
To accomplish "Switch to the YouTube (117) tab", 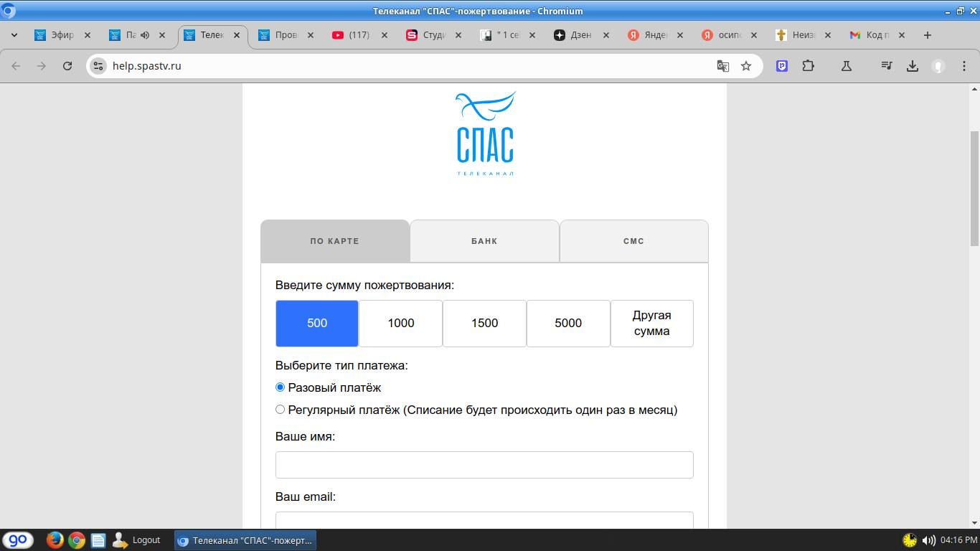I will pos(359,35).
